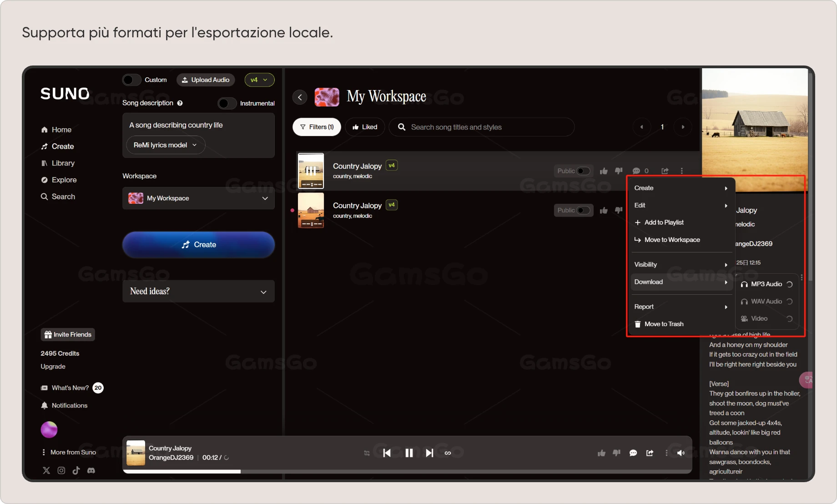Like the song in the player bar

coord(601,453)
